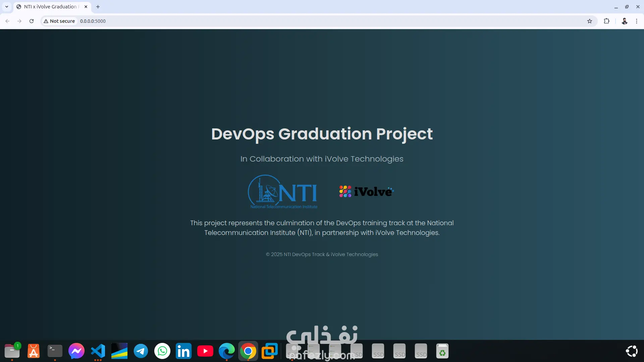Open the Chrome profile avatar
The width and height of the screenshot is (644, 362).
click(625, 21)
